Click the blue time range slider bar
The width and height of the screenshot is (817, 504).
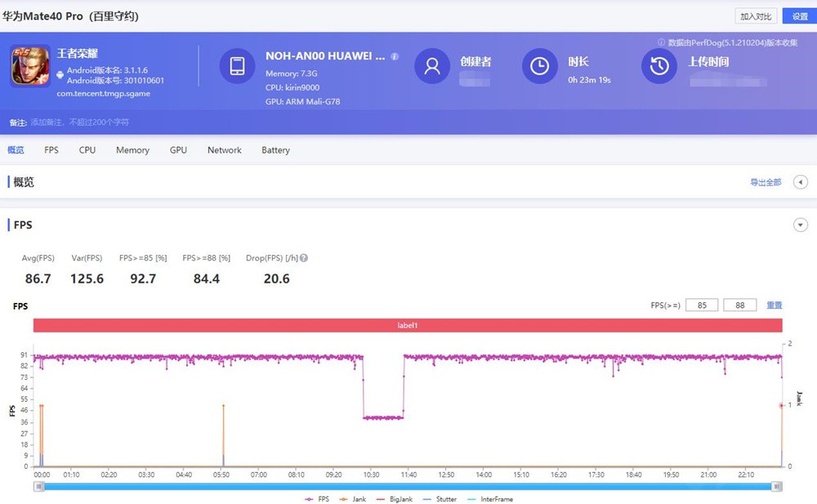pos(408,486)
